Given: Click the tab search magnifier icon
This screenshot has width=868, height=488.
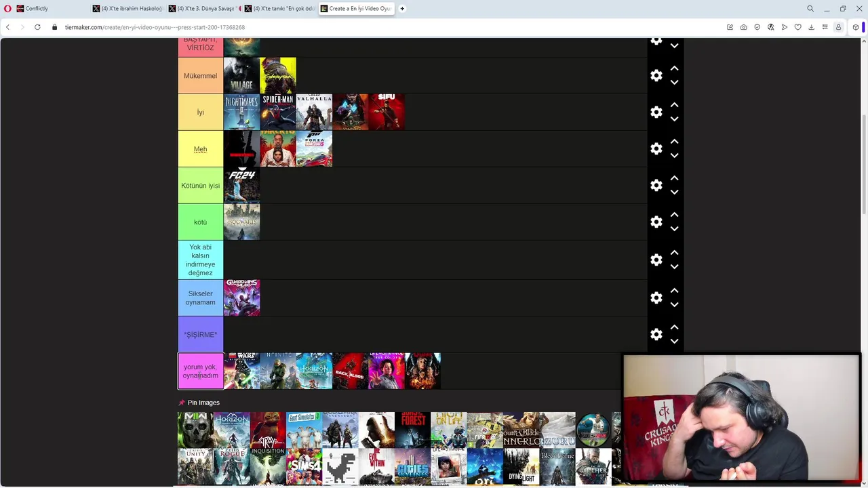Looking at the screenshot, I should point(810,9).
